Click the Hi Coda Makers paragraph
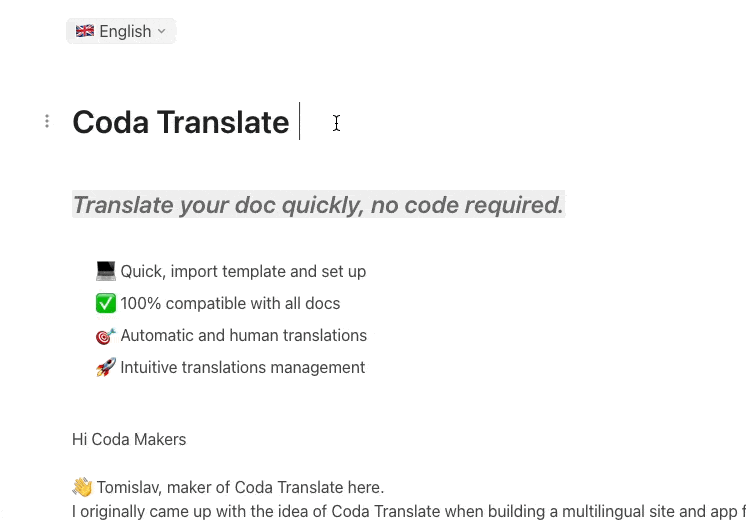The image size is (746, 526). (129, 439)
